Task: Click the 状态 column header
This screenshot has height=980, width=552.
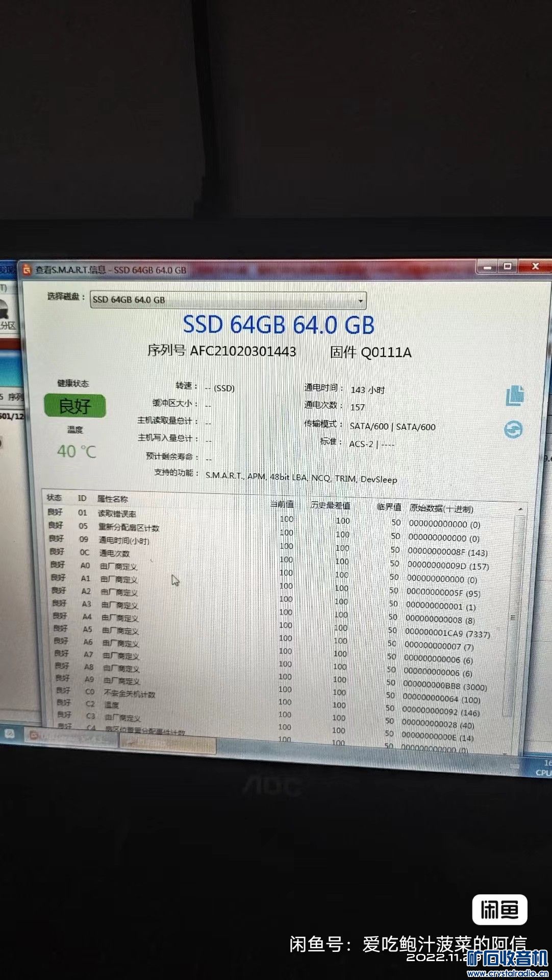Action: [x=54, y=498]
